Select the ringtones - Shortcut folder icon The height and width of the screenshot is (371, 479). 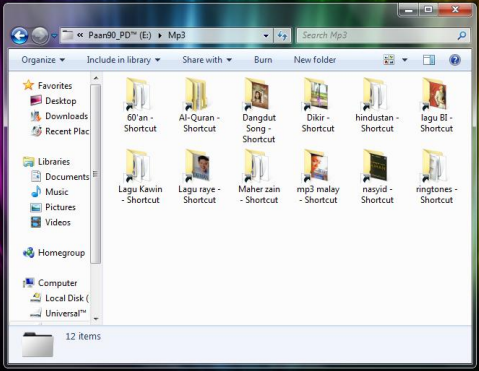(x=434, y=166)
